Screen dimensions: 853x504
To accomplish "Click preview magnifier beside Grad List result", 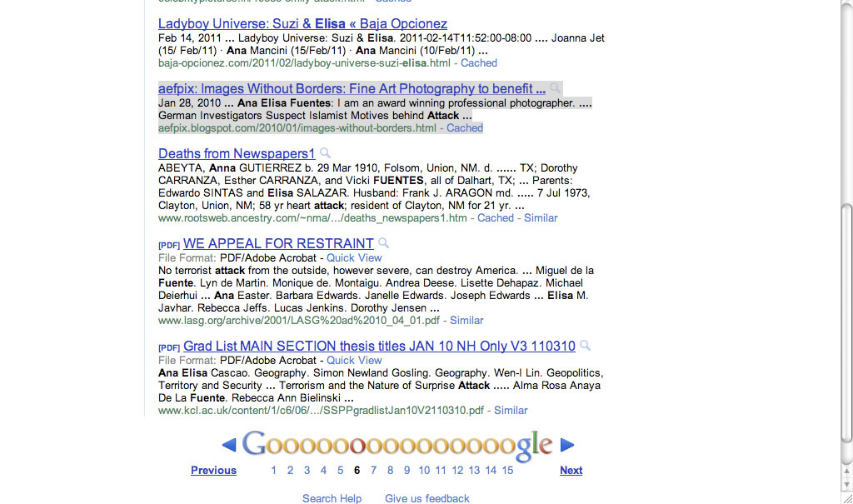I will (x=586, y=346).
